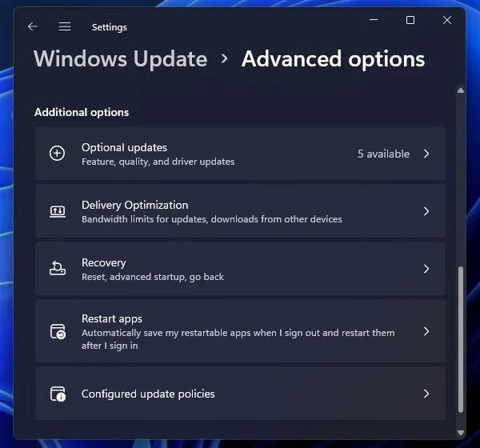Select Delivery Optimization title text
Image resolution: width=480 pixels, height=448 pixels.
click(134, 205)
